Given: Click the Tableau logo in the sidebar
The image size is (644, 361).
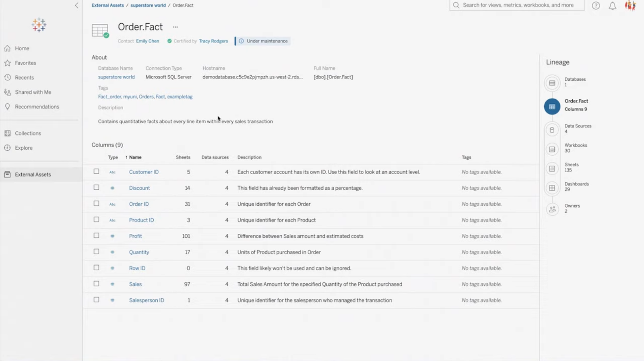Looking at the screenshot, I should click(x=39, y=25).
